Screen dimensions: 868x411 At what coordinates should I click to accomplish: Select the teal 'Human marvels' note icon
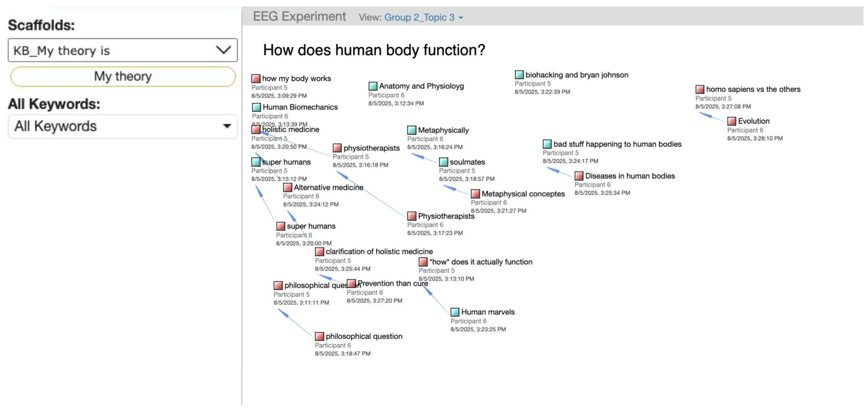click(455, 312)
